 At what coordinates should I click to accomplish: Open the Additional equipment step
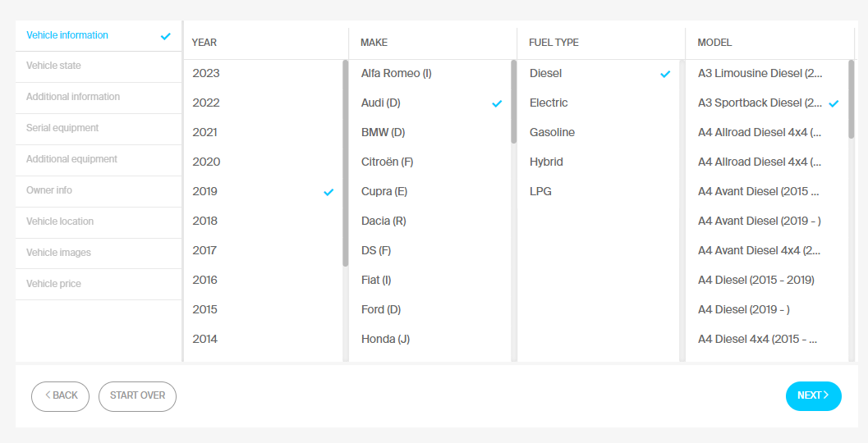point(99,159)
